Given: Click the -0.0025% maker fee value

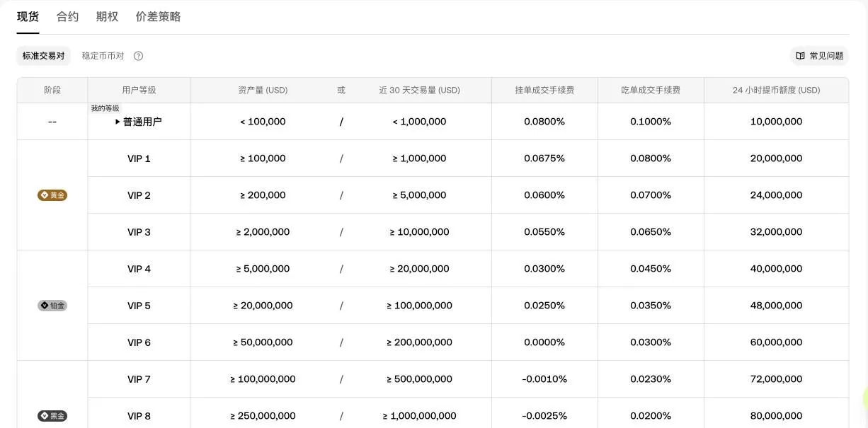Looking at the screenshot, I should pyautogui.click(x=544, y=416).
